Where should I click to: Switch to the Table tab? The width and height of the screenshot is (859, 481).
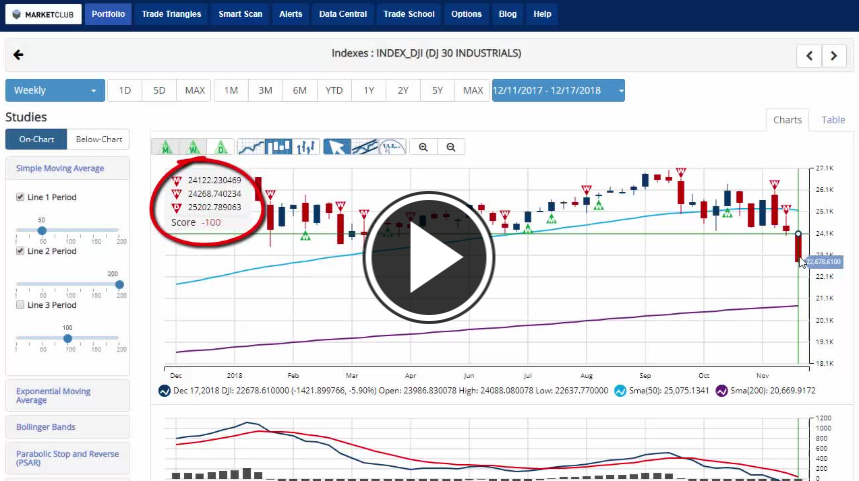coord(833,120)
